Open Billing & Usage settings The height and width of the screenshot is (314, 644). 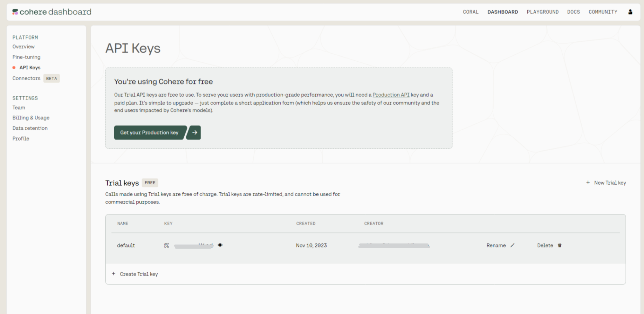click(31, 118)
